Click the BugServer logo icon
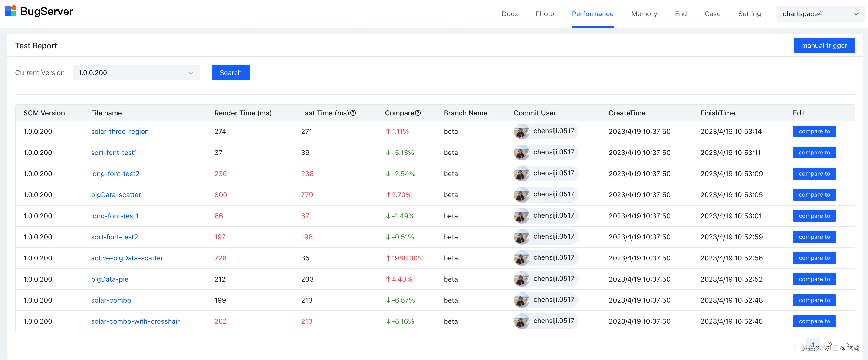Image resolution: width=868 pixels, height=360 pixels. (x=11, y=11)
